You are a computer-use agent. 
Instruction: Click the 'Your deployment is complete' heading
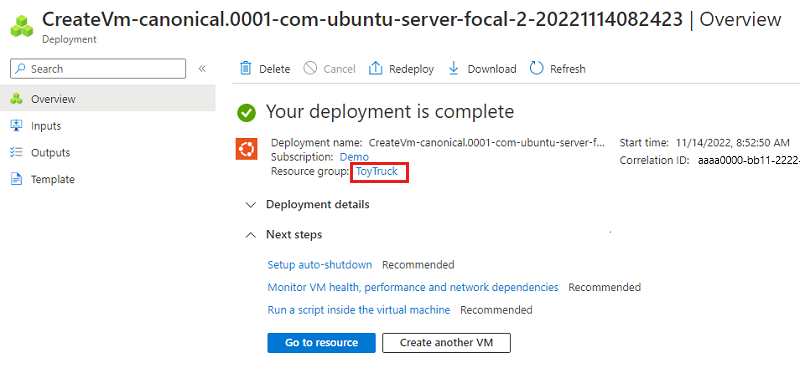point(390,111)
